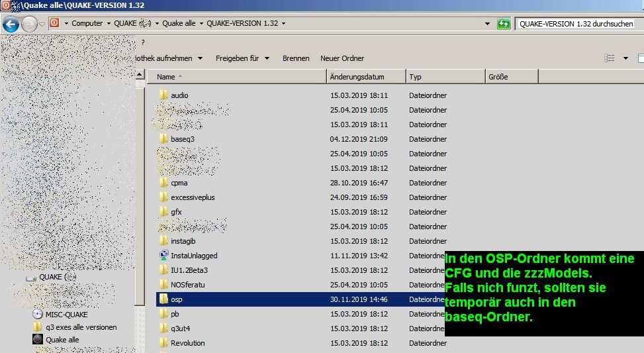644x353 pixels.
Task: Go back with the blue back arrow
Action: pyautogui.click(x=11, y=25)
